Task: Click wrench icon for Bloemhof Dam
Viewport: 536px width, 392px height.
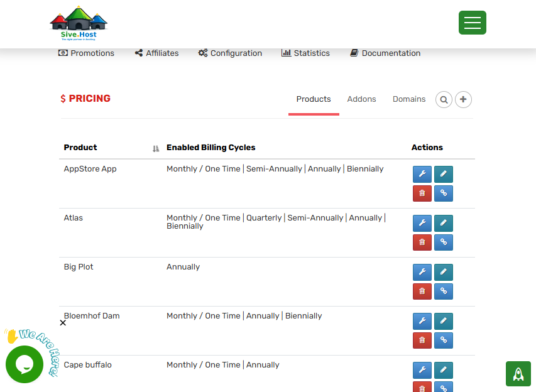Action: click(422, 321)
